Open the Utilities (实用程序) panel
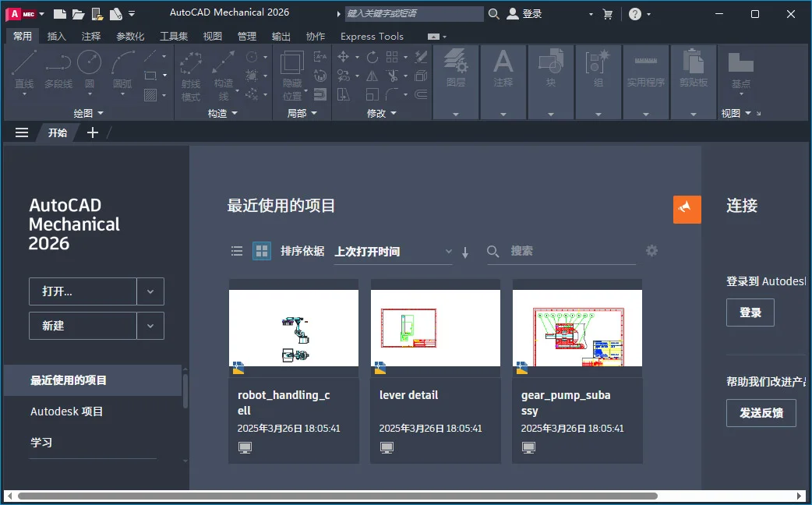812x505 pixels. tap(646, 82)
